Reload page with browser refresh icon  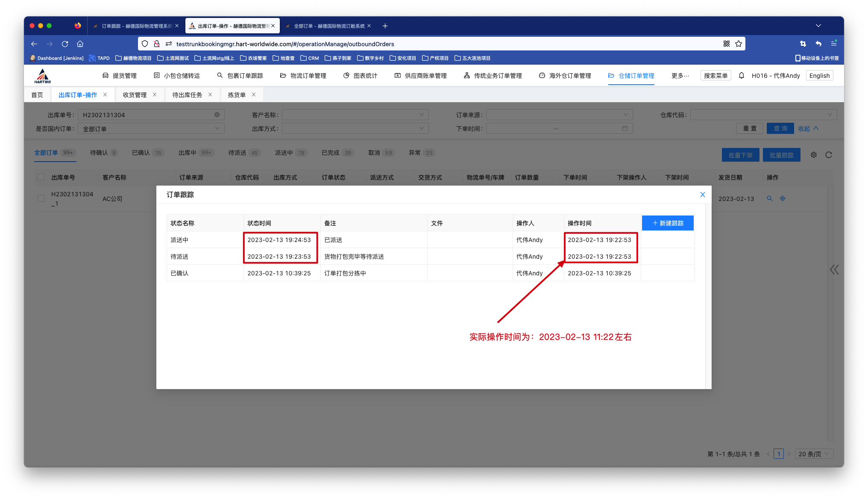point(65,44)
